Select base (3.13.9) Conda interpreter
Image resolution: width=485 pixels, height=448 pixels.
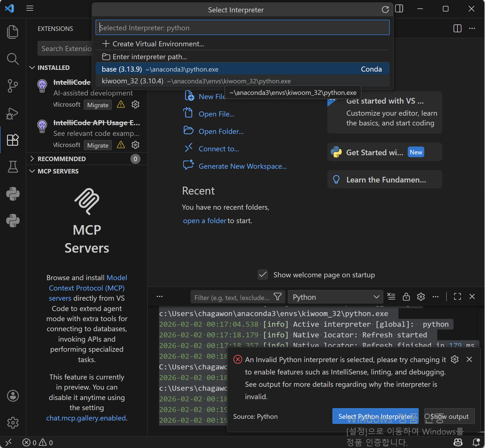tap(242, 69)
